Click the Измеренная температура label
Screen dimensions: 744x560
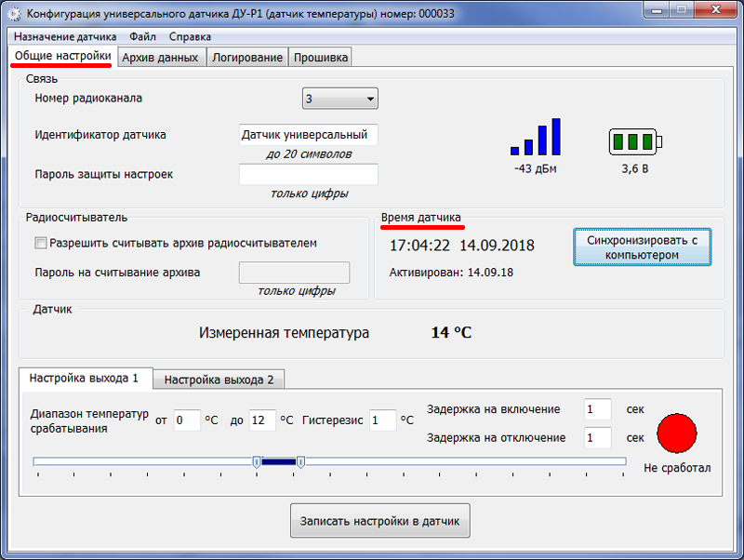click(x=284, y=333)
